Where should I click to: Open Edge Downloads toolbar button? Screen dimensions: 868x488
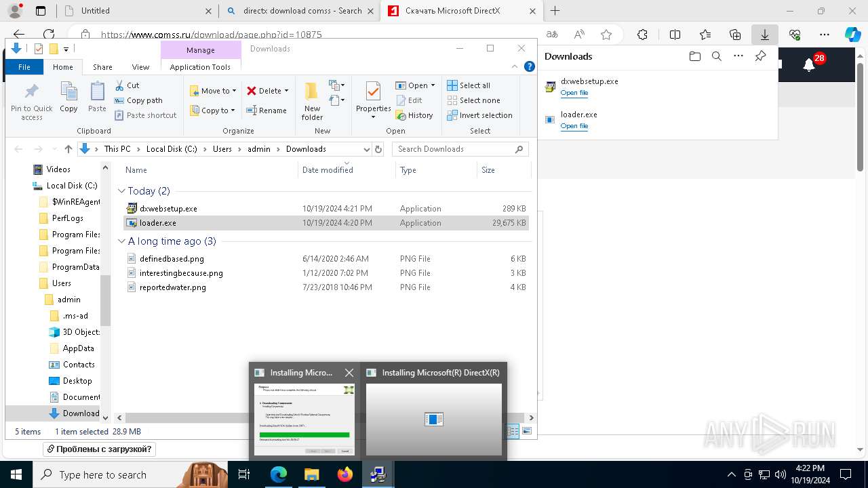pyautogui.click(x=764, y=35)
